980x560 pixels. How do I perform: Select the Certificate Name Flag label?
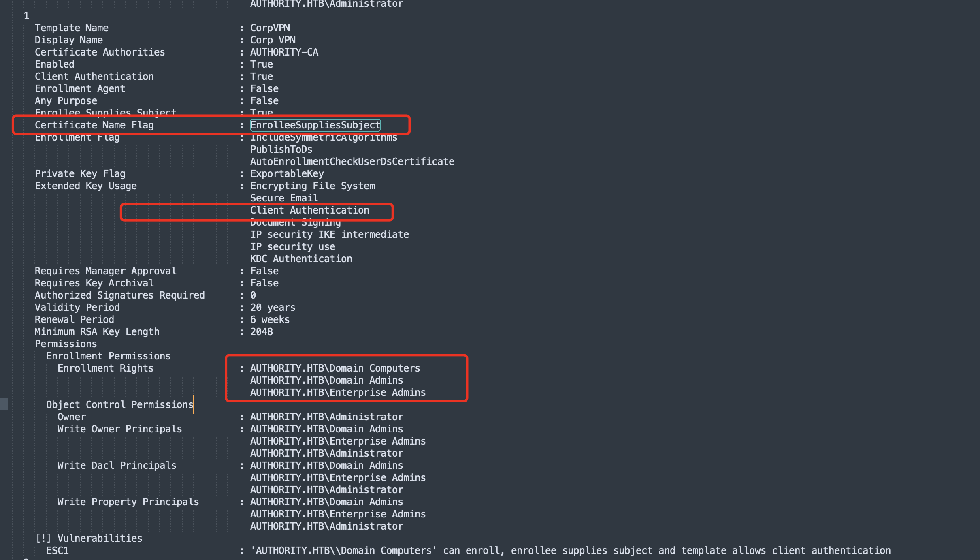coord(94,125)
